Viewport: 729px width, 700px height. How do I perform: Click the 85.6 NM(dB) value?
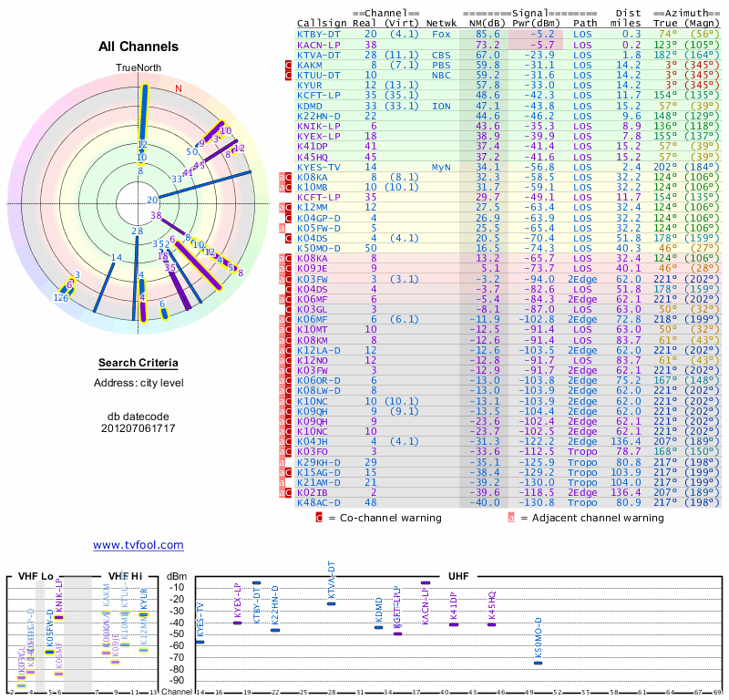coord(488,34)
